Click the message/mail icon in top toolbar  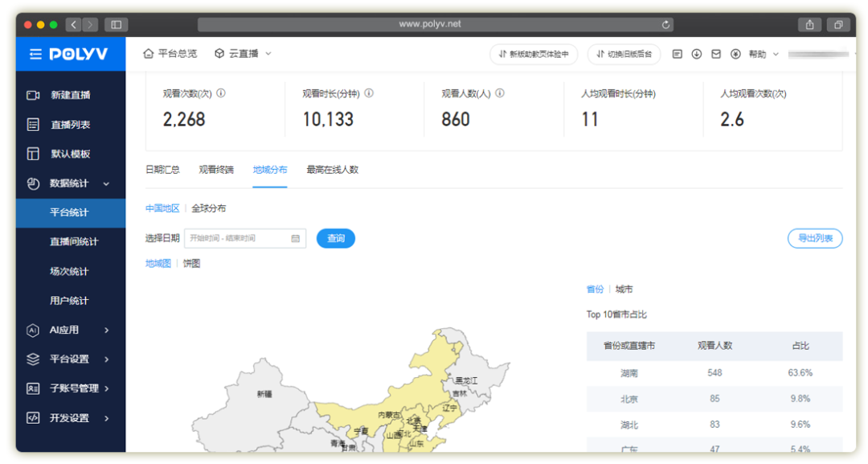point(715,53)
